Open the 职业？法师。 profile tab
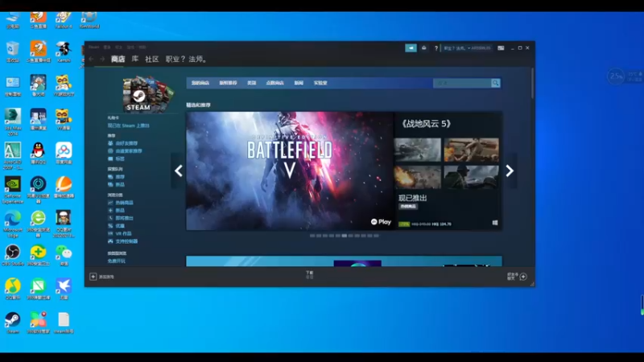 (187, 59)
